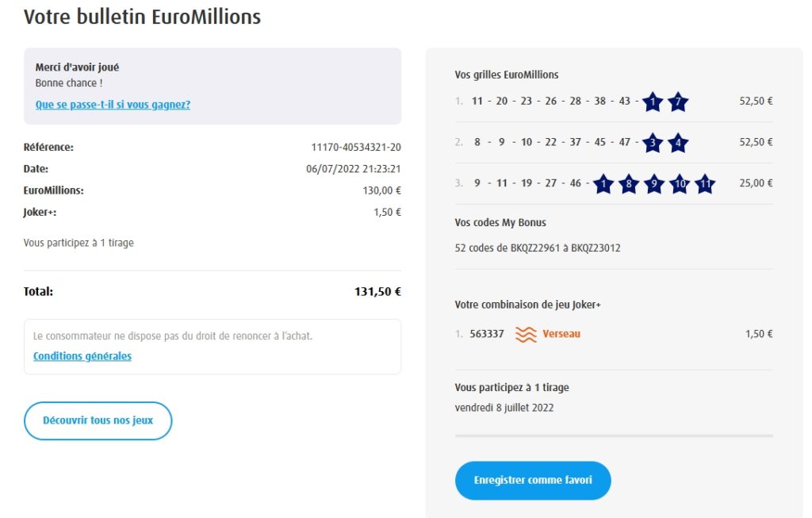
Task: Click star number 1 in the first grid
Action: point(653,102)
